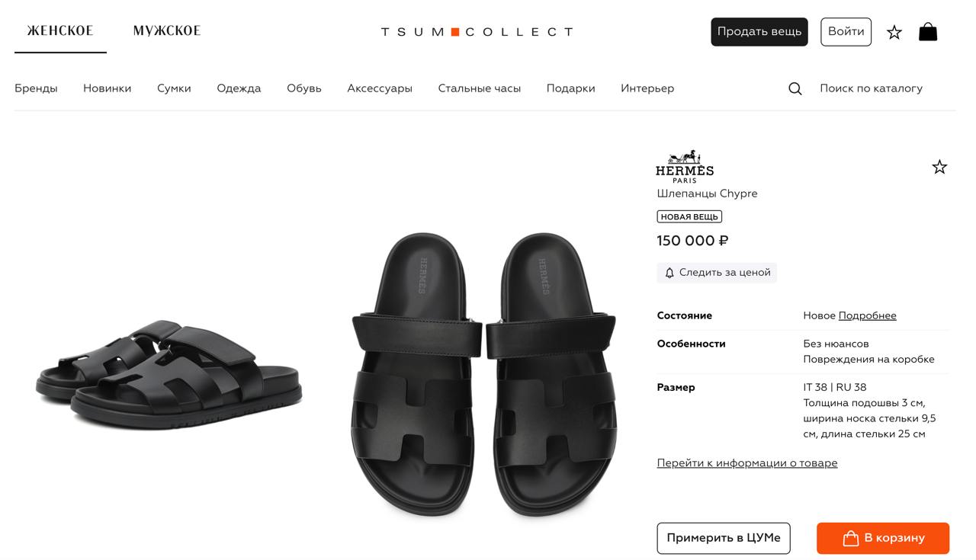Click the catalog search magnifier icon

pos(795,88)
